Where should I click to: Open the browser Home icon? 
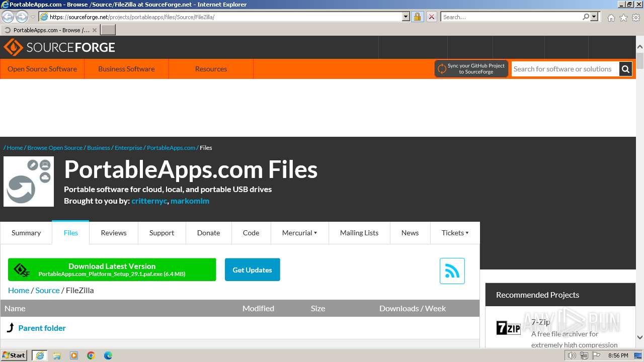pyautogui.click(x=611, y=18)
